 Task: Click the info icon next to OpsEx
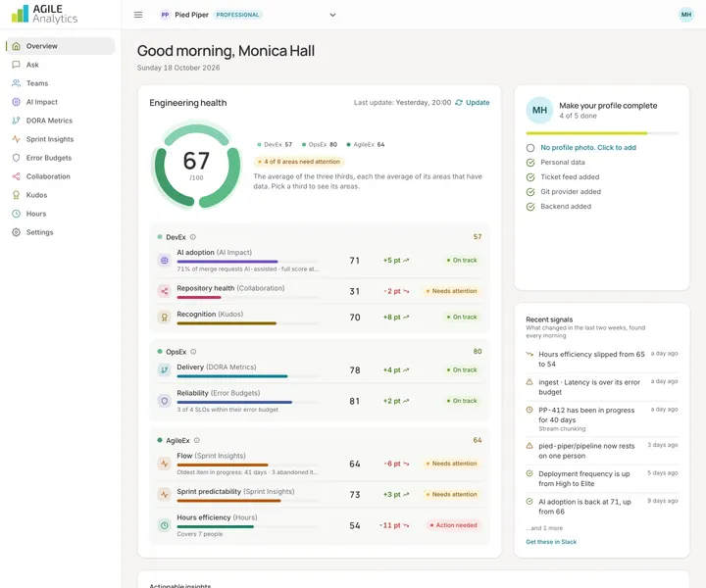click(193, 352)
